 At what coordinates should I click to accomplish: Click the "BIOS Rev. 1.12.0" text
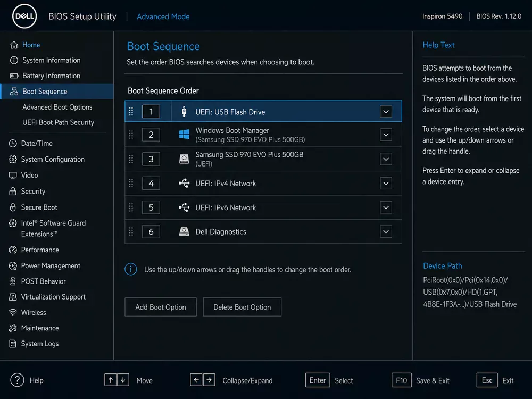click(499, 16)
